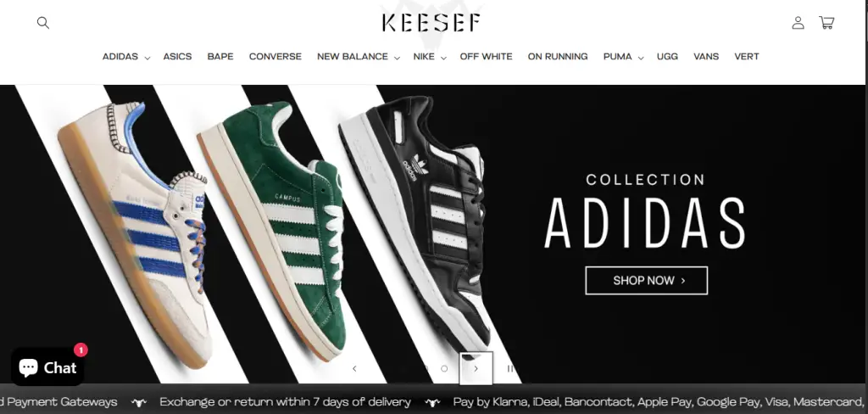Viewport: 868px width, 414px height.
Task: Open the ON RUNNING link
Action: pos(558,57)
